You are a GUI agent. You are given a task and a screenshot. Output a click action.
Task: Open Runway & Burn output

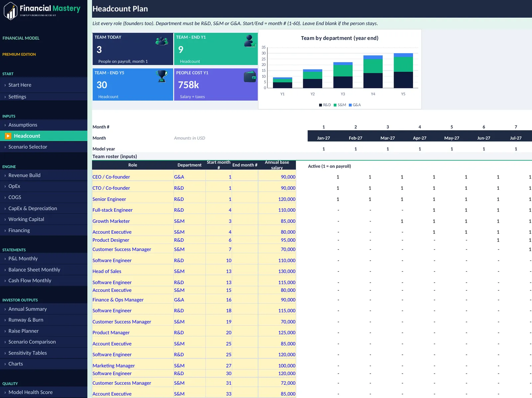44,320
